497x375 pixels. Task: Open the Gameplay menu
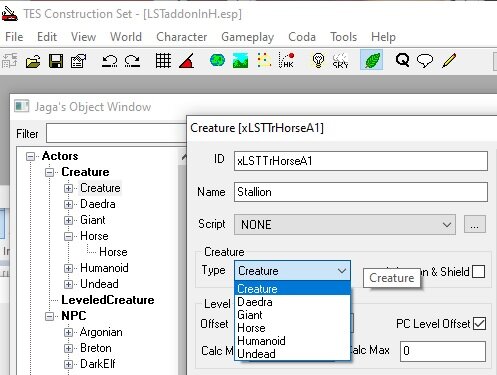click(247, 37)
